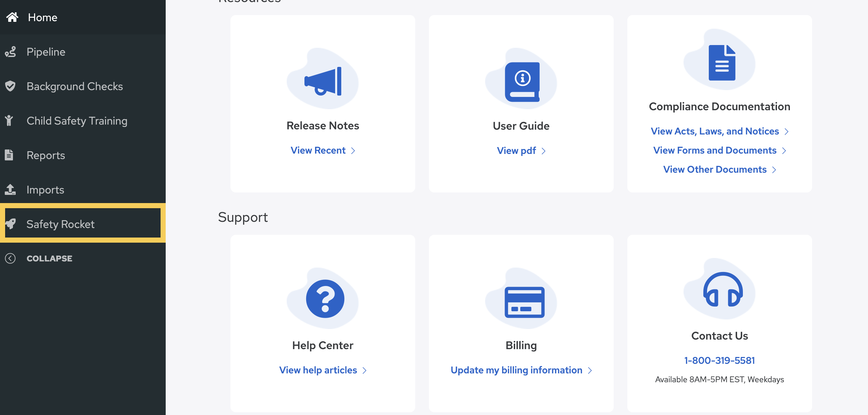Screen dimensions: 868x415
Task: Click chevron after View Other Documents
Action: [x=774, y=170]
